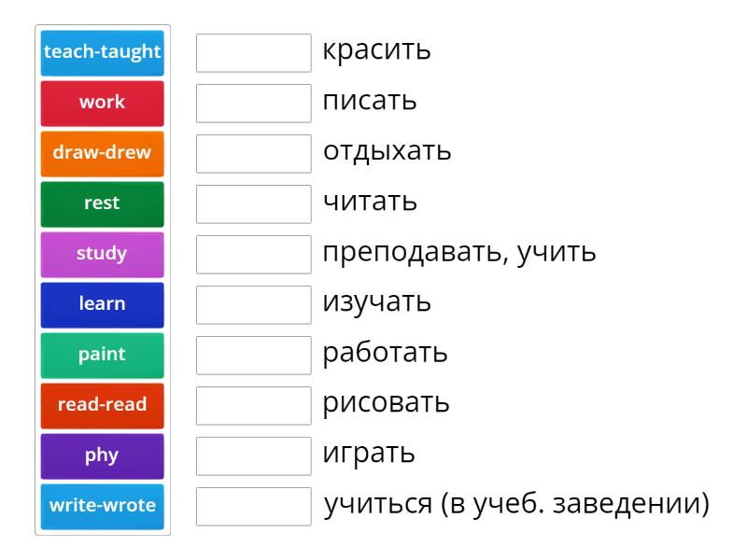Select the teal paint tile

[103, 356]
